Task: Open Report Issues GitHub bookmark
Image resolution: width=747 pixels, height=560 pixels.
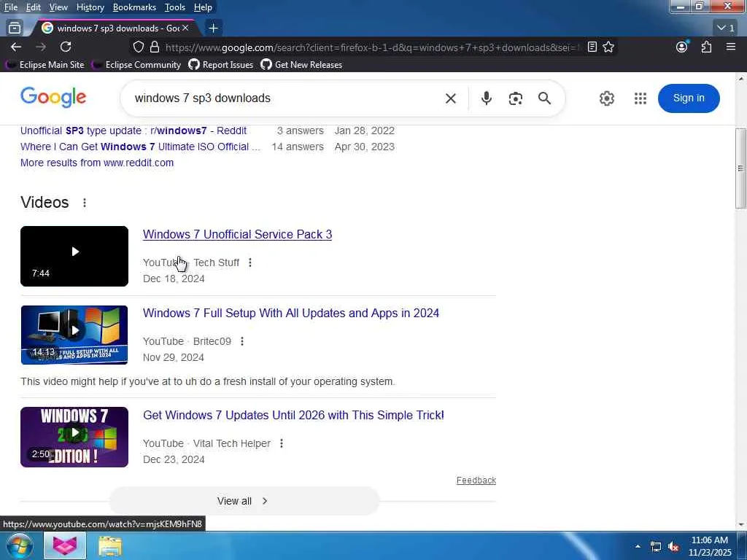Action: coord(221,64)
